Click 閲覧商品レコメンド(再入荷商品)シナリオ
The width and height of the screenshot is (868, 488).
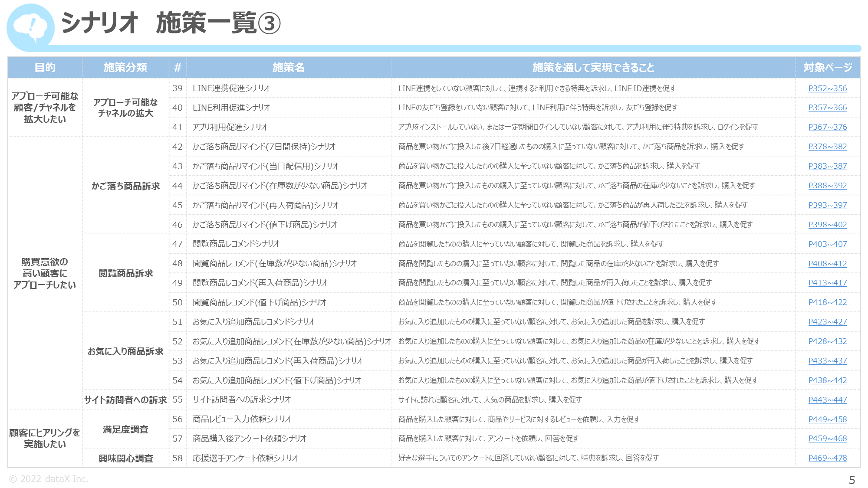click(260, 283)
